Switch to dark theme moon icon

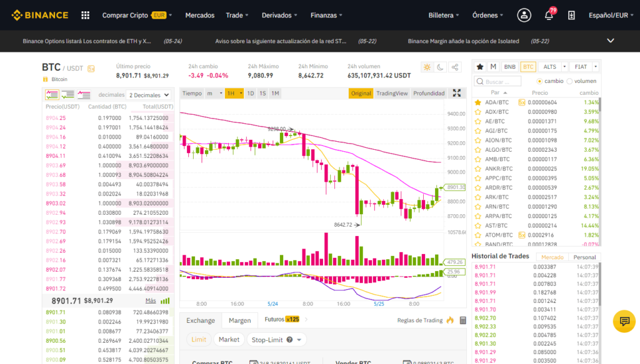pyautogui.click(x=440, y=67)
